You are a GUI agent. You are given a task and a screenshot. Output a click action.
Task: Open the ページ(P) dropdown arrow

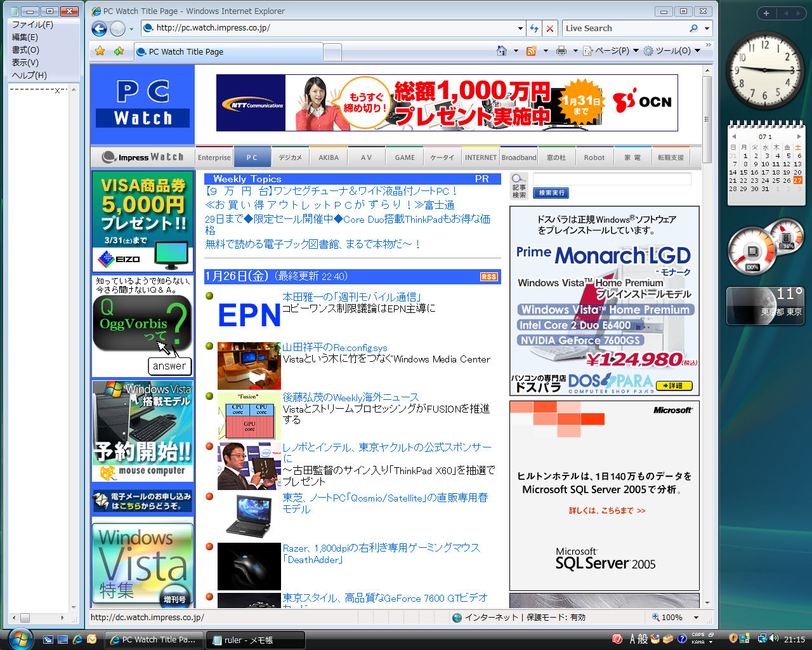click(635, 50)
